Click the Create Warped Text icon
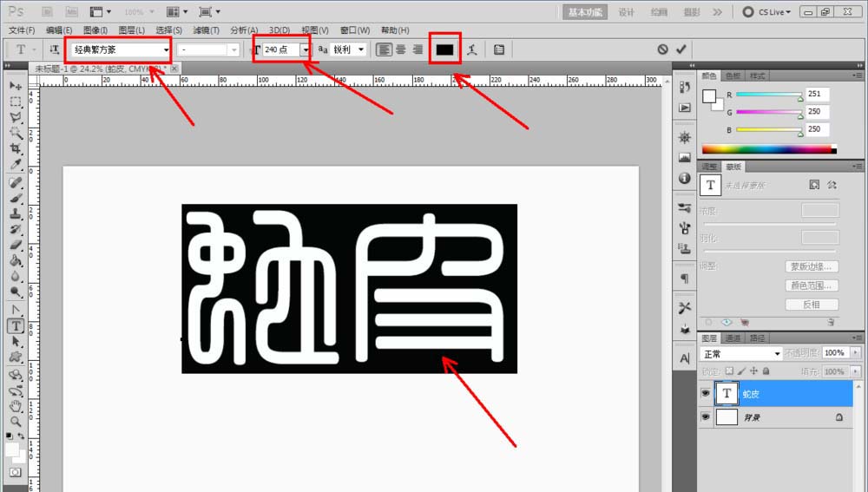The width and height of the screenshot is (868, 492). click(472, 50)
